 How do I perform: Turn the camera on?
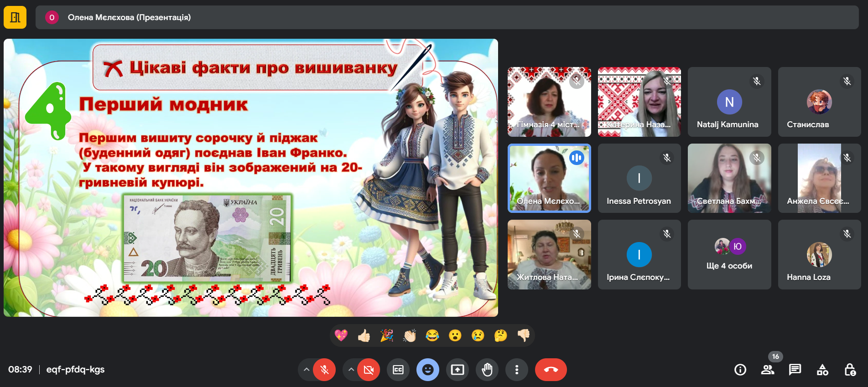click(369, 370)
